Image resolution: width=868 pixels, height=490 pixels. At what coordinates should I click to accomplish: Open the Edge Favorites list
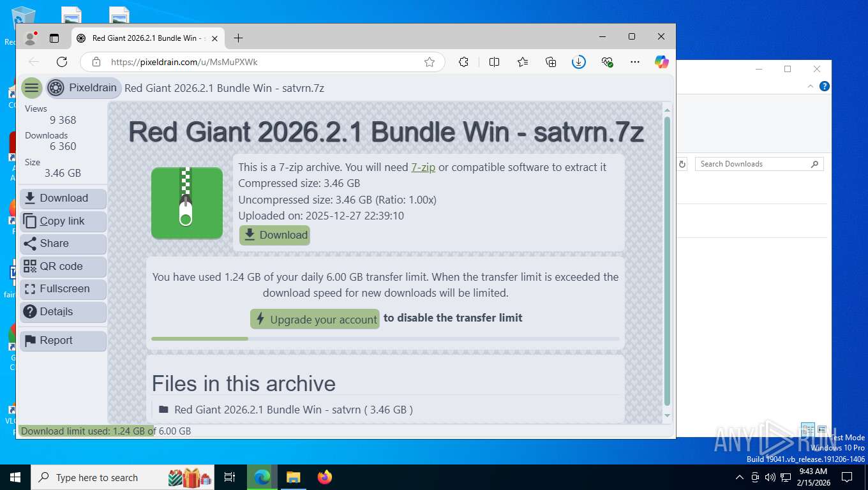coord(523,62)
